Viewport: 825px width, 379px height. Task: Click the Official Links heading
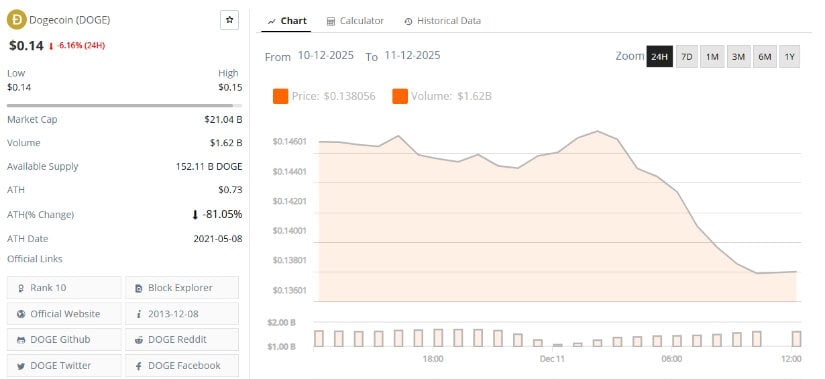pos(35,259)
